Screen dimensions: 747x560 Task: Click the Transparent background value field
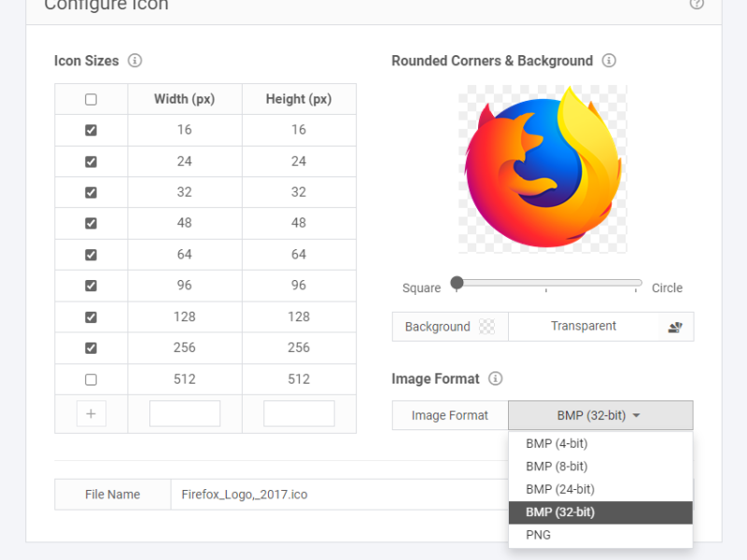[x=583, y=326]
